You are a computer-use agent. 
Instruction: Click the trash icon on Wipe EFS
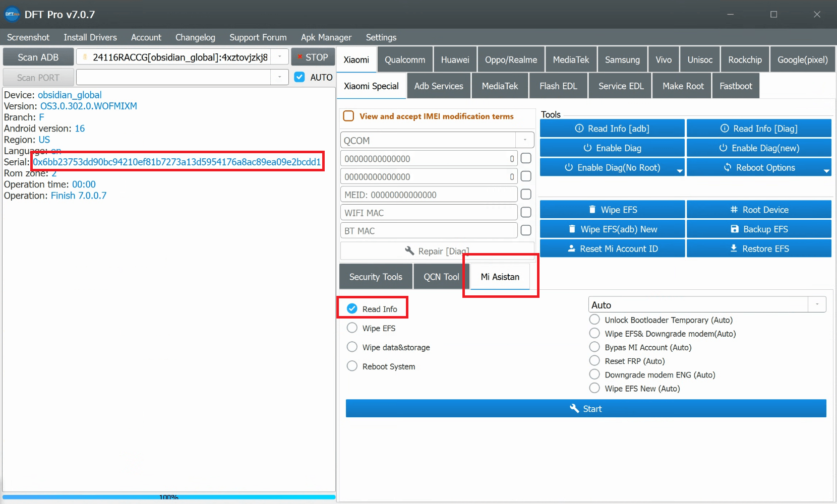click(592, 209)
